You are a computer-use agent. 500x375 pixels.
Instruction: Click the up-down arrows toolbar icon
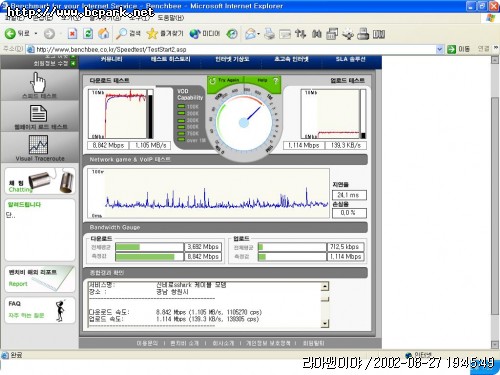click(300, 34)
